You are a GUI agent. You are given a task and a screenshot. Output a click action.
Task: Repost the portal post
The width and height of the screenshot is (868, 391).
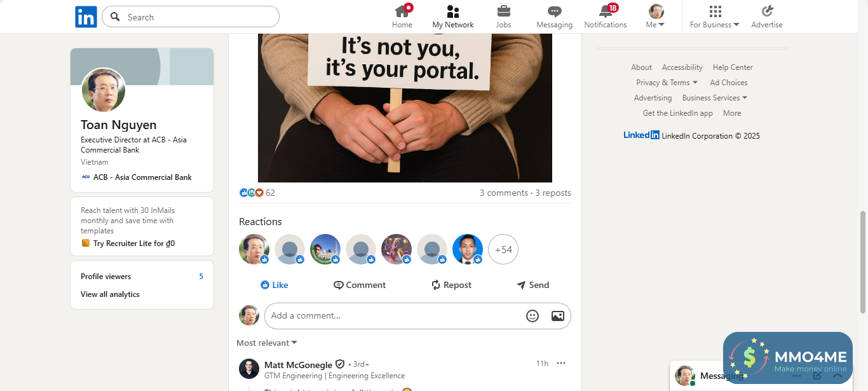pos(451,285)
